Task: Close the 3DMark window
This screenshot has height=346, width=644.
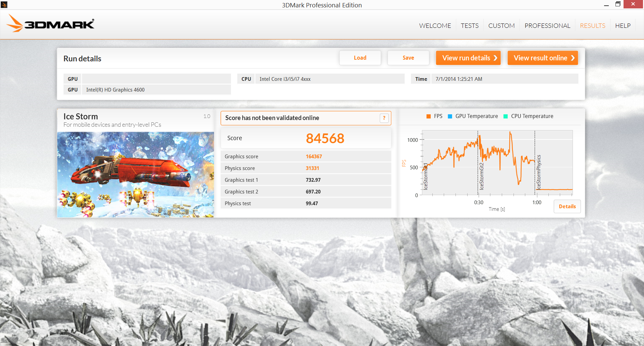Action: click(633, 4)
